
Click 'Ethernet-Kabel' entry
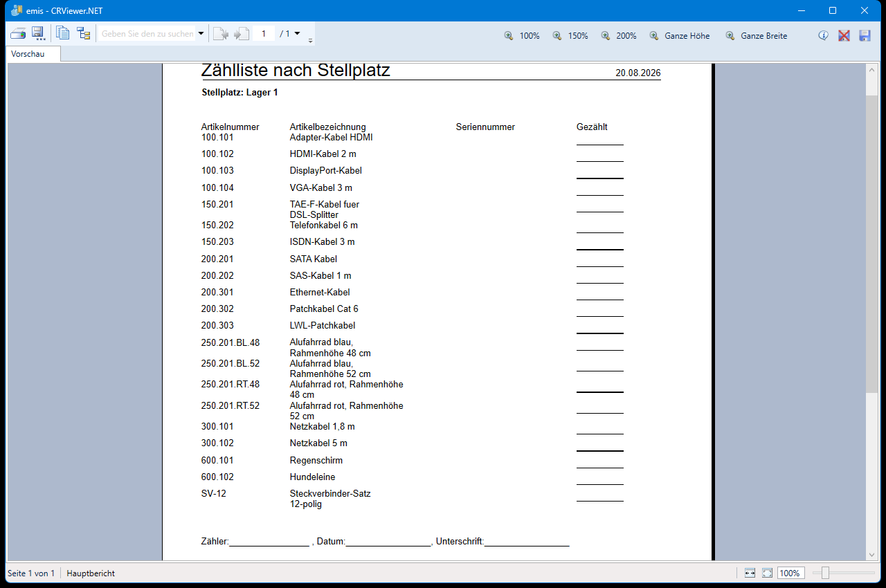tap(320, 292)
